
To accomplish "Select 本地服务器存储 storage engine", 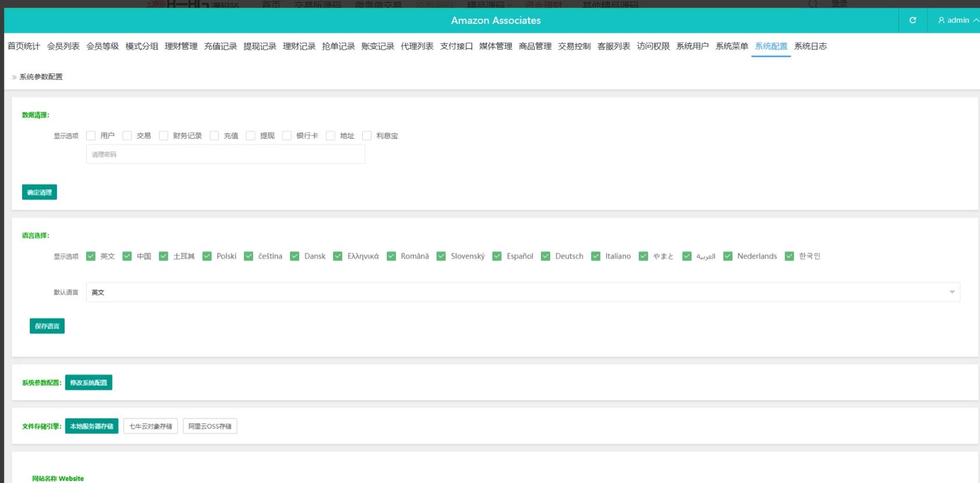I will 91,426.
